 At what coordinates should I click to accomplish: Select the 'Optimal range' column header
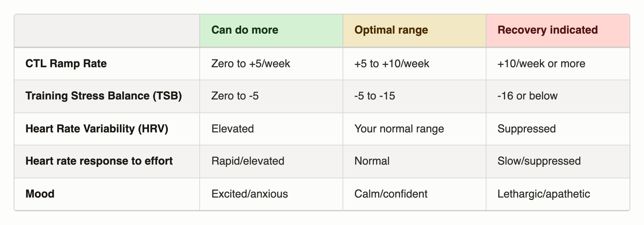point(414,31)
